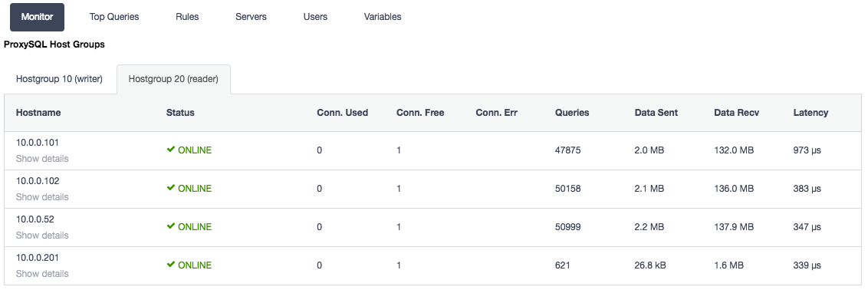The height and width of the screenshot is (290, 868).
Task: Click green checkmark icon for 10.0.0.102
Action: tap(170, 188)
